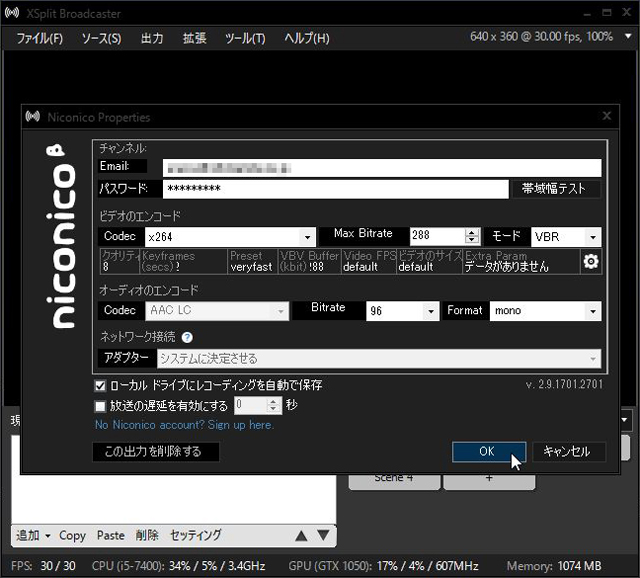Move source down with the down arrow
640x578 pixels.
[x=323, y=535]
